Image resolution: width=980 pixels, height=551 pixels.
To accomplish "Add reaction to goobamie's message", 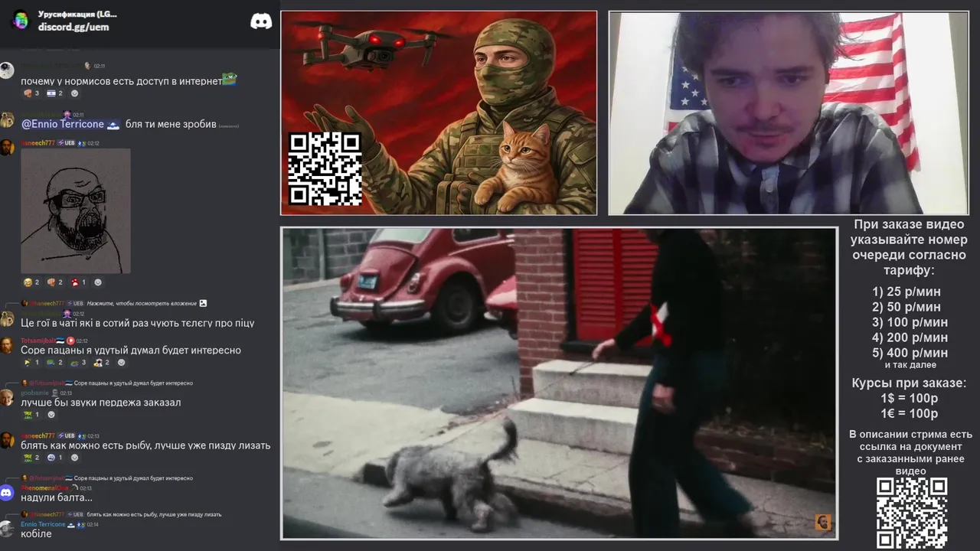I will [51, 415].
